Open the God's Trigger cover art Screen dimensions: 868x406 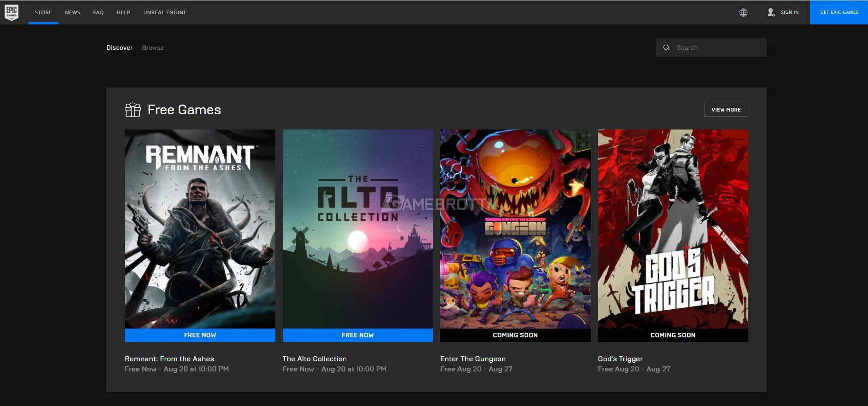tap(673, 229)
